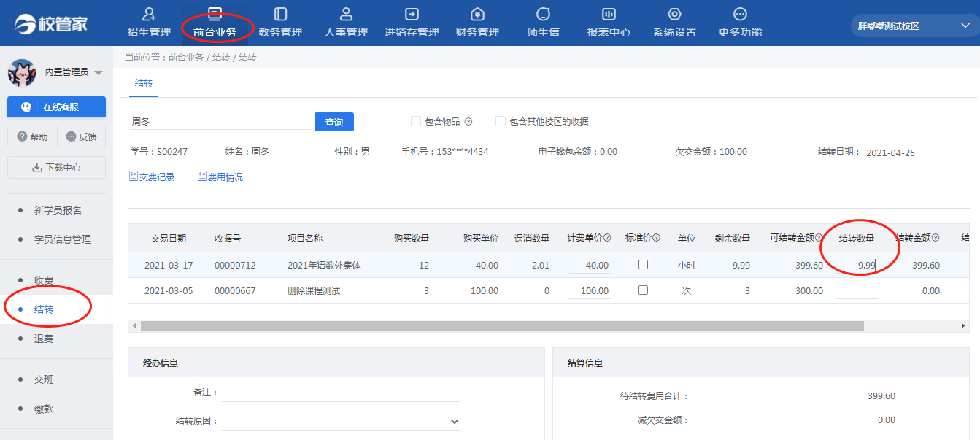Open 系统设置 gear icon
980x440 pixels.
pos(674,14)
